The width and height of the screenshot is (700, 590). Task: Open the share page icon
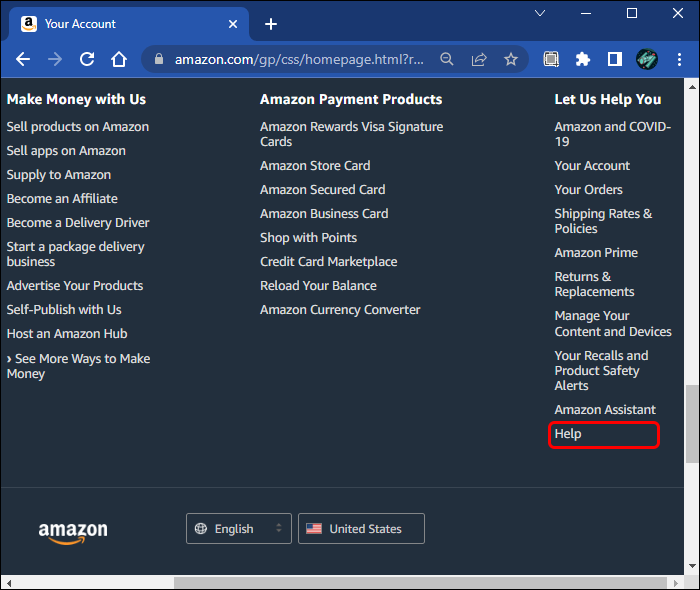(x=479, y=59)
